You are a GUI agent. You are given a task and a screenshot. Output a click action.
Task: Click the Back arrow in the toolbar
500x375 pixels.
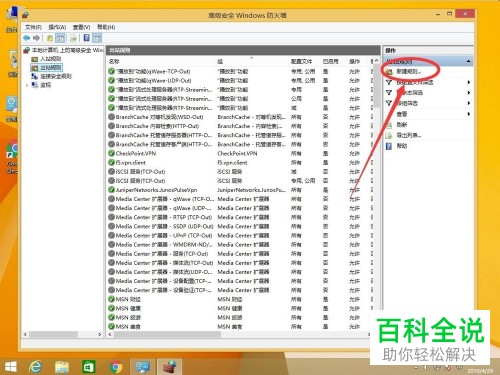click(x=26, y=38)
